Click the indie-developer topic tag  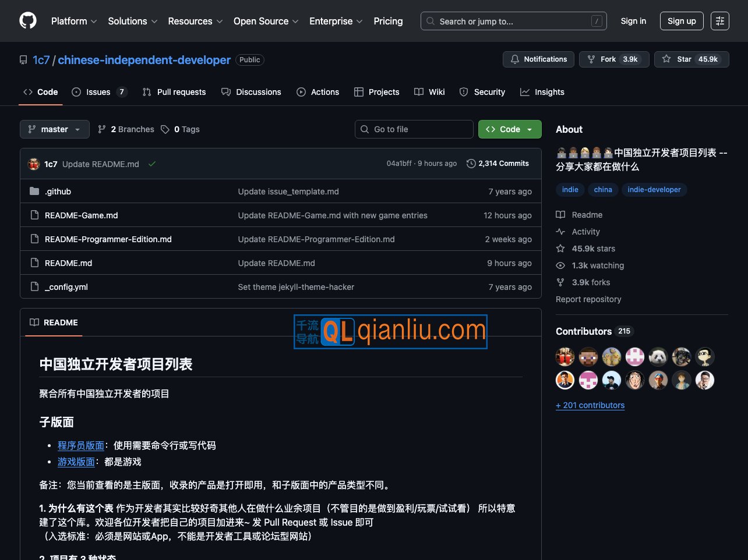[x=654, y=189]
